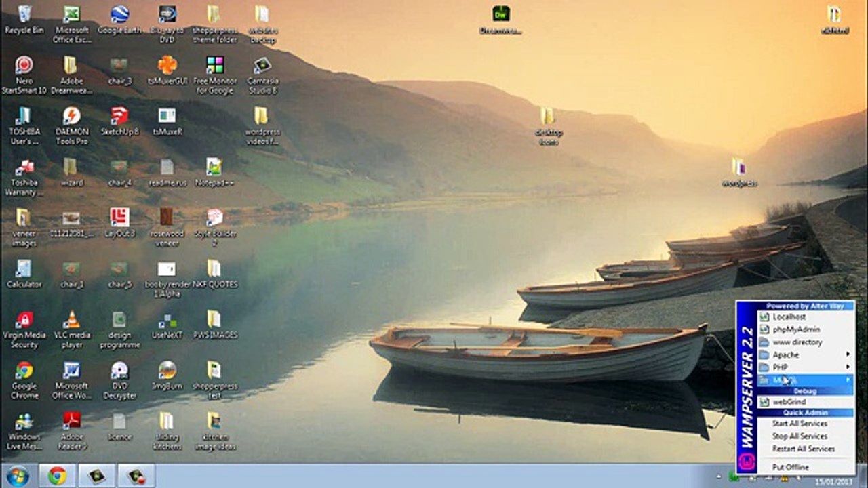This screenshot has height=488, width=868.
Task: Choose Restart All Services
Action: (x=805, y=449)
